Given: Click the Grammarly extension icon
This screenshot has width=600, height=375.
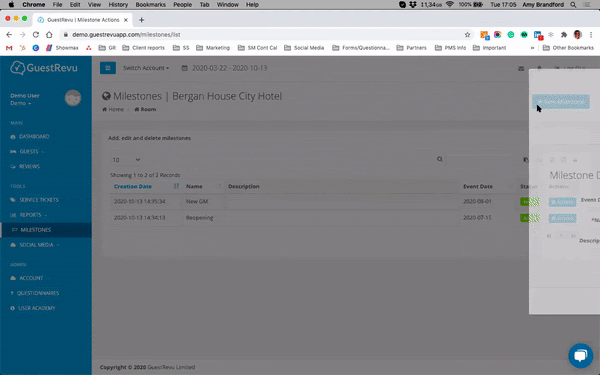Looking at the screenshot, I should (511, 34).
